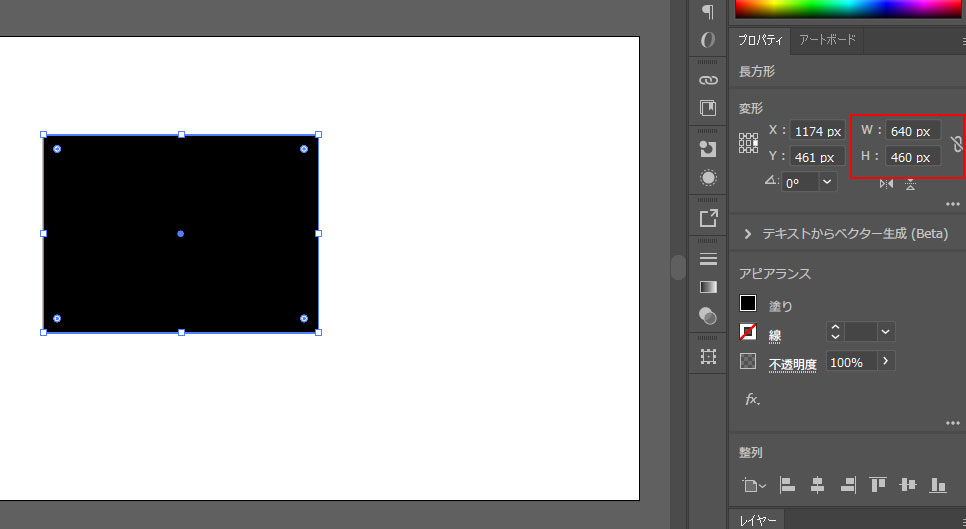Show more options in アピアランス section

click(x=952, y=423)
